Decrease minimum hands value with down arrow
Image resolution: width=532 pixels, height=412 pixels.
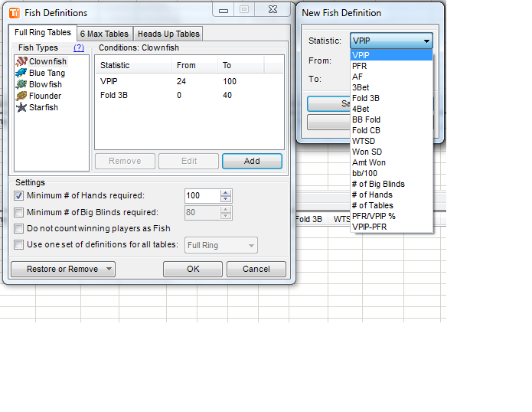click(226, 199)
